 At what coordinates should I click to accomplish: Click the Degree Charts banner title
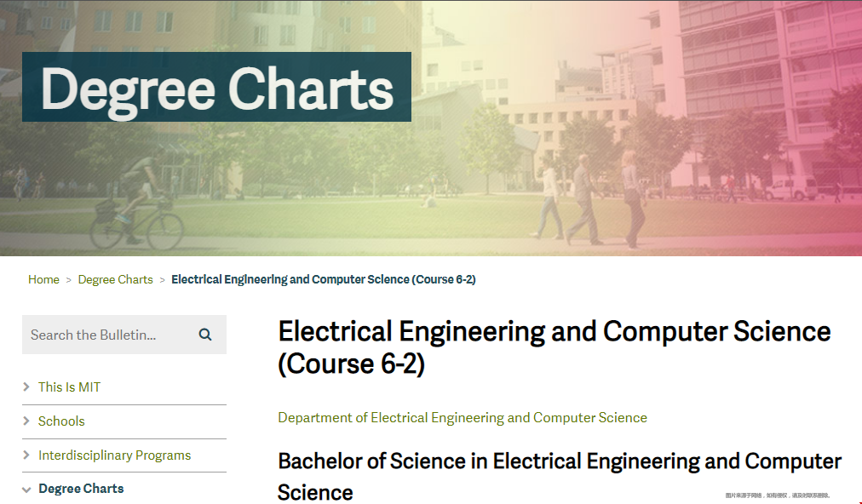click(216, 88)
